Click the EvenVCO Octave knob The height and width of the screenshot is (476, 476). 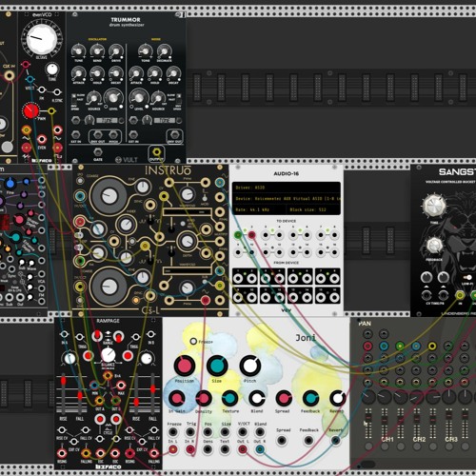point(41,39)
